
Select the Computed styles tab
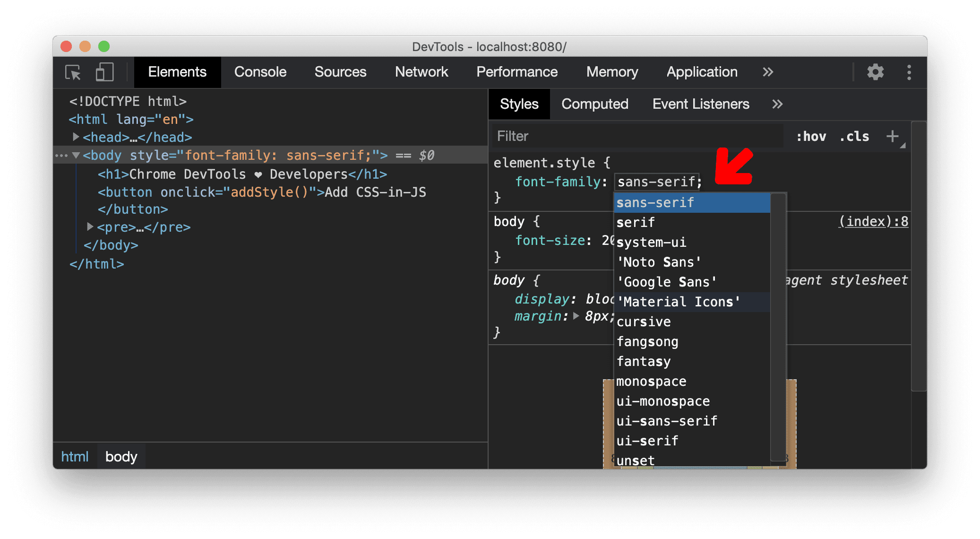click(594, 103)
